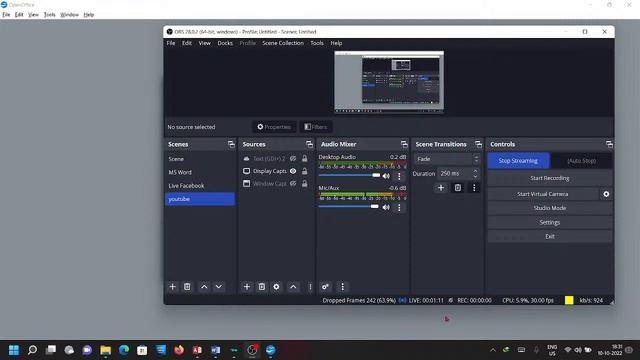Toggle lock on Window Capture source
This screenshot has height=360, width=640.
click(x=304, y=184)
